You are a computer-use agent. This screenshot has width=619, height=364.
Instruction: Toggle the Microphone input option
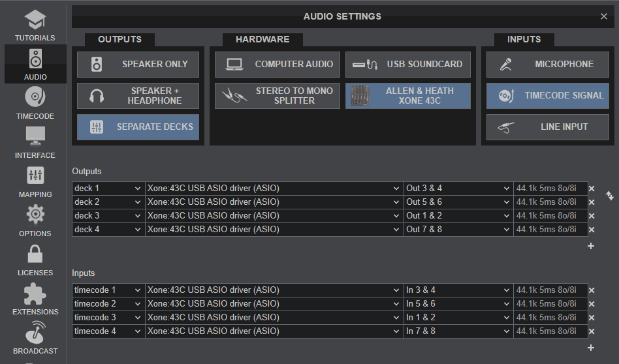pos(547,65)
